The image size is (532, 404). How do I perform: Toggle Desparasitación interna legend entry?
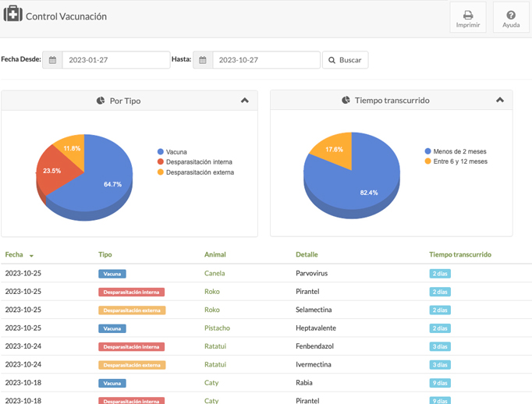pos(199,162)
